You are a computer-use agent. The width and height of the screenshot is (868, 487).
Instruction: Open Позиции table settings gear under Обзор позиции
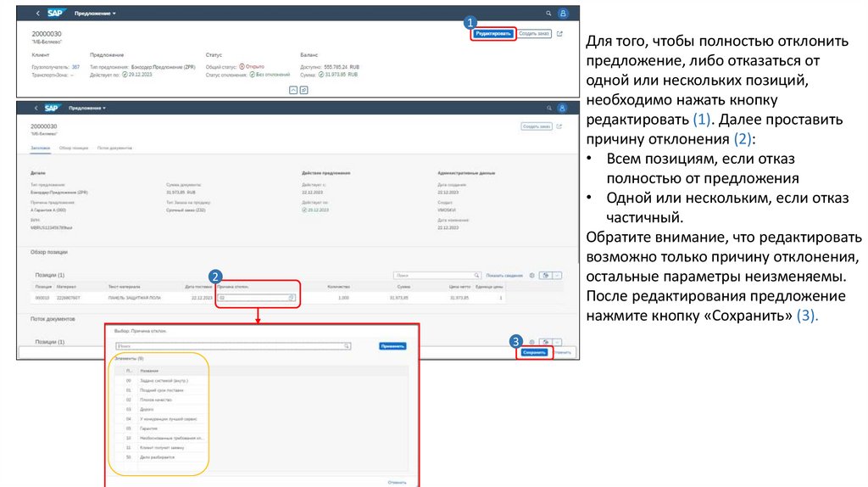(x=532, y=276)
